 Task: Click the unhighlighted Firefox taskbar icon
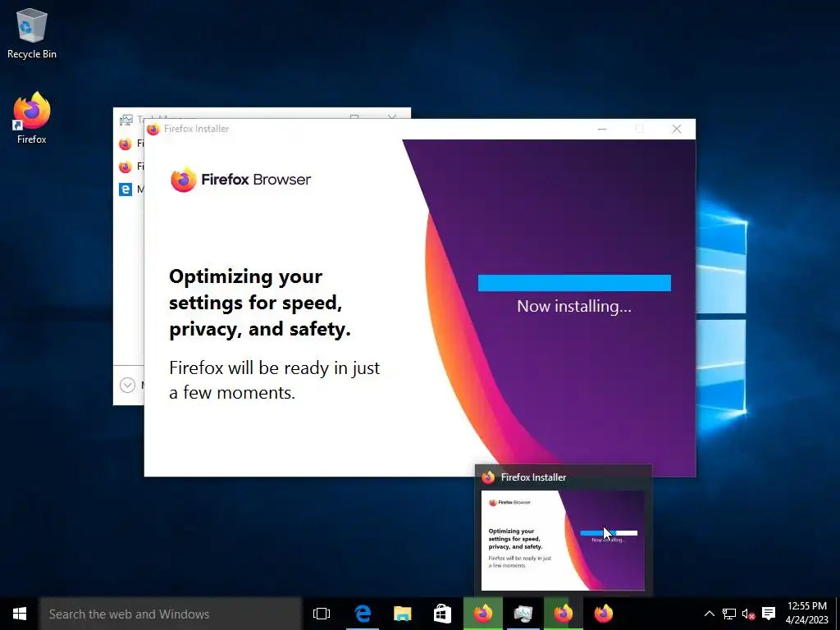(603, 614)
